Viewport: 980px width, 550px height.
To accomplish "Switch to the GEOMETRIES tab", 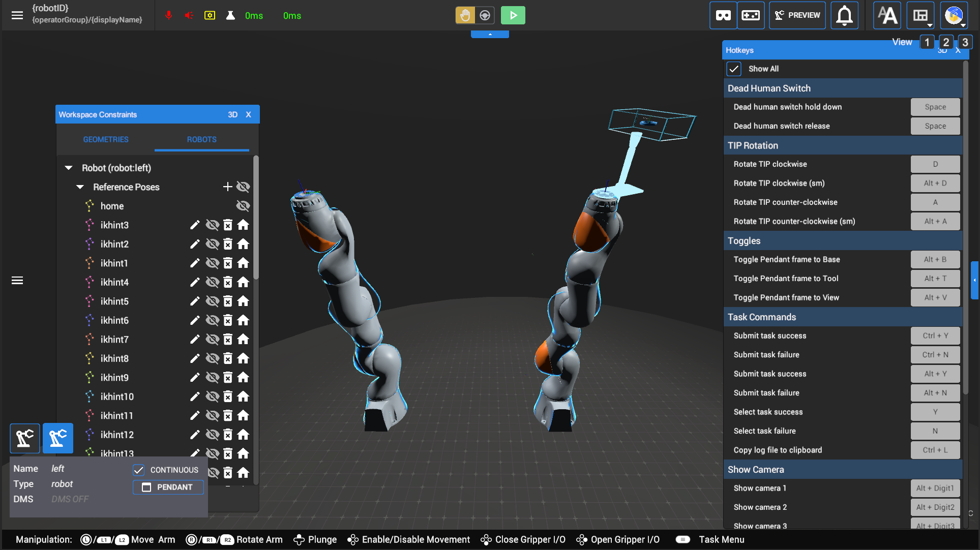I will pos(106,139).
